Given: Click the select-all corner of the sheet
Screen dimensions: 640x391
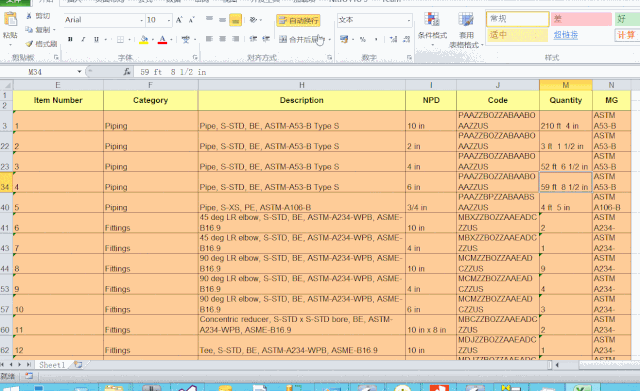Looking at the screenshot, I should point(7,85).
